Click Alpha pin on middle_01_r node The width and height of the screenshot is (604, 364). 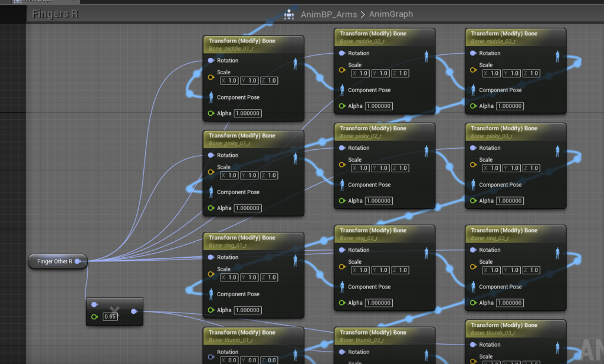tap(211, 113)
